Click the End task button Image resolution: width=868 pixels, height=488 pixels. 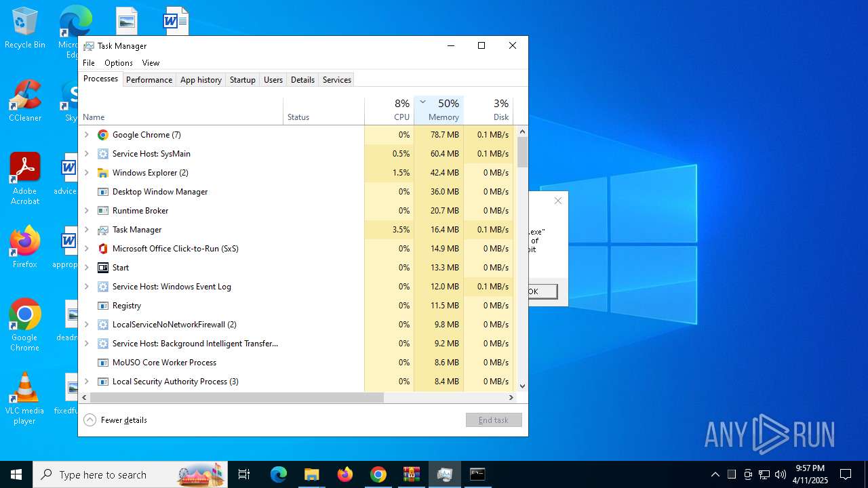[494, 420]
